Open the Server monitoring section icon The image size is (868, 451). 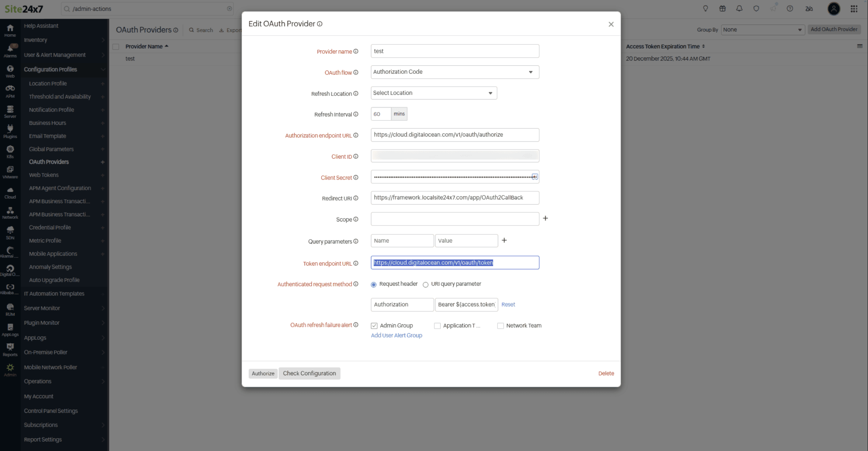tap(10, 110)
